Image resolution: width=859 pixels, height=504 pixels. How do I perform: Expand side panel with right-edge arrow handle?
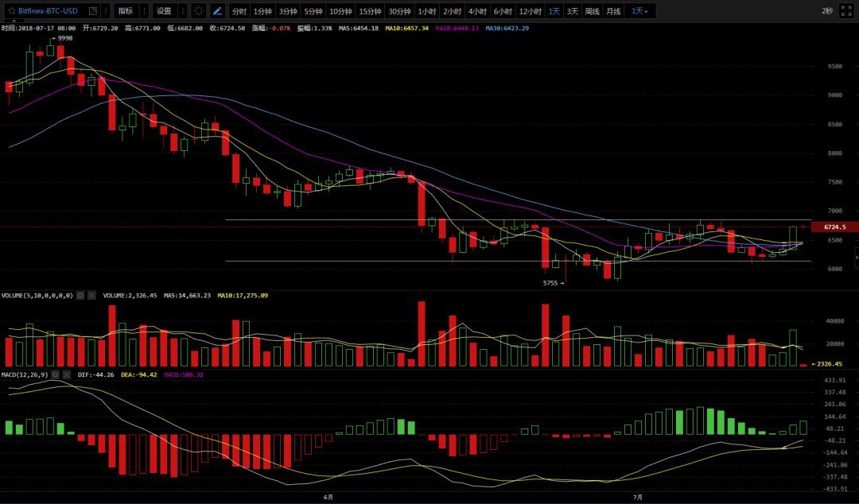[857, 257]
